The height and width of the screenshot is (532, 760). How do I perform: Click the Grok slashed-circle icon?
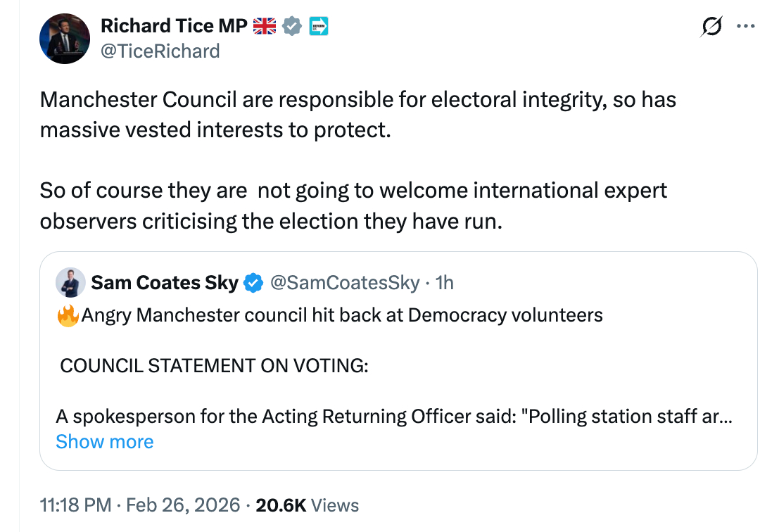point(711,27)
